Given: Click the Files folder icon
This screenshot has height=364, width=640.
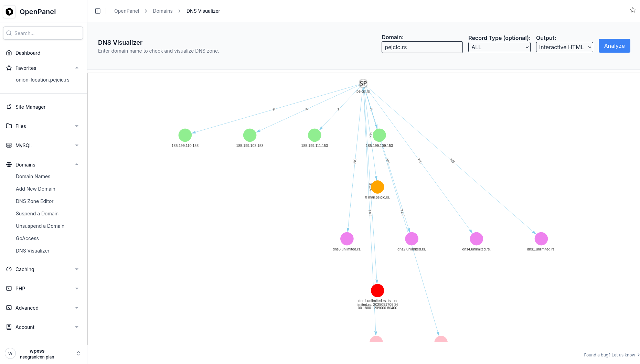Looking at the screenshot, I should [9, 126].
